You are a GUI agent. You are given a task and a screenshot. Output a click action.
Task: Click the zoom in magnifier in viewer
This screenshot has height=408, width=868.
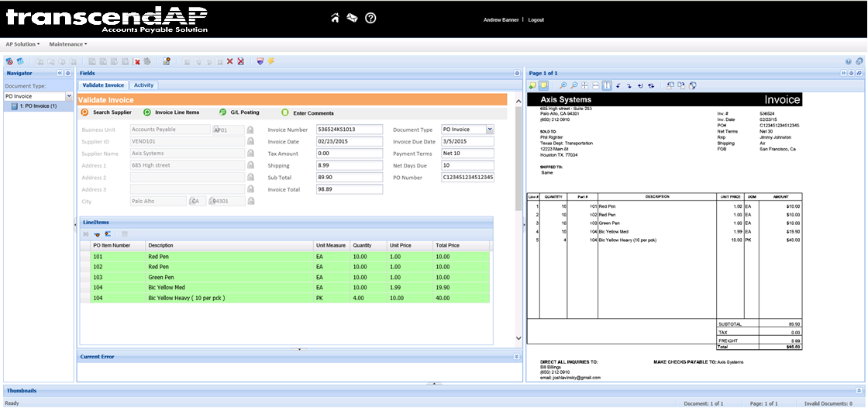[563, 85]
